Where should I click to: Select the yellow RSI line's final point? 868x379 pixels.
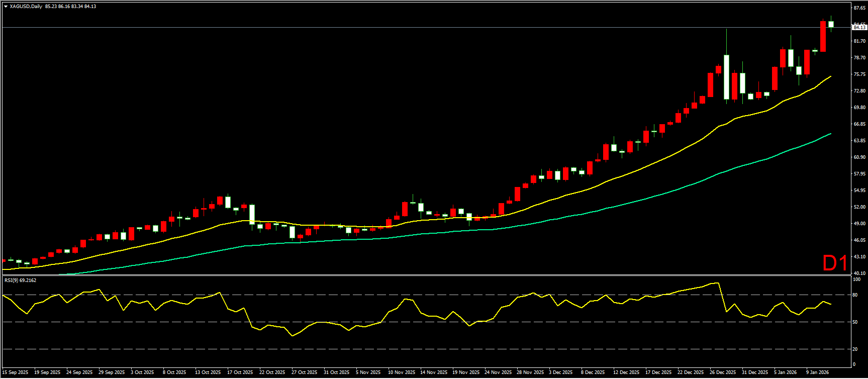(831, 304)
